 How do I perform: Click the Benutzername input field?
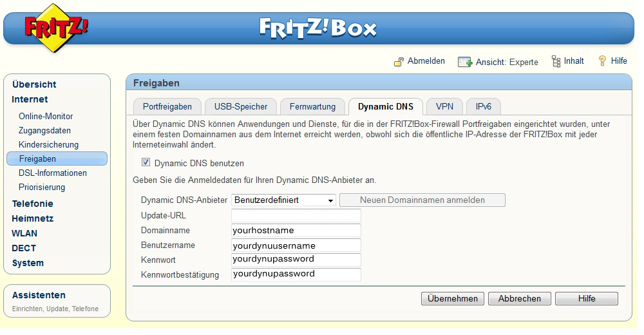click(x=296, y=245)
